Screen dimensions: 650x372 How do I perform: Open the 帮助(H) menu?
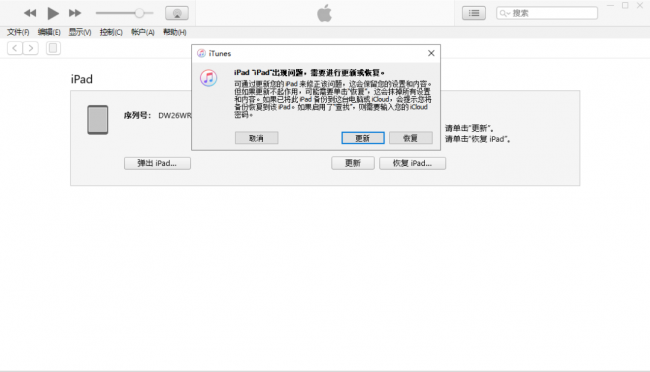tap(175, 32)
